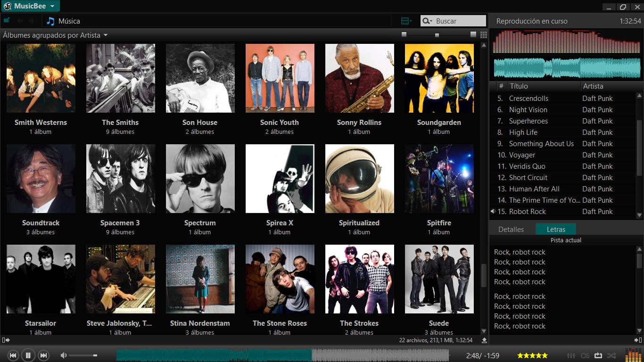Open the equalizer controls
644x362 pixels.
(571, 356)
